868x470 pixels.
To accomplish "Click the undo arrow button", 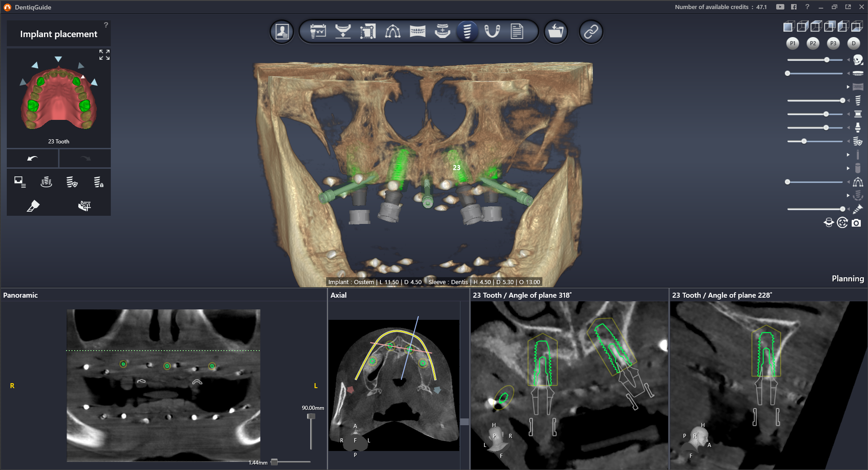I will (x=32, y=158).
